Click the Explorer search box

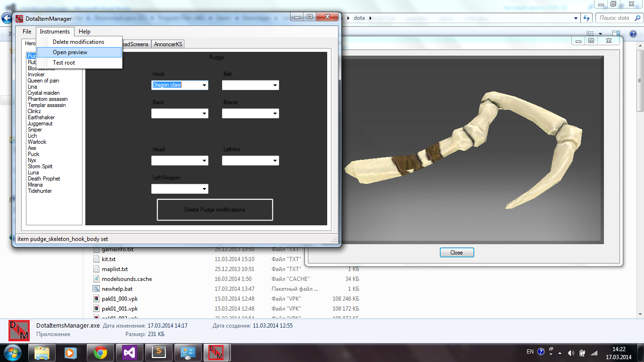pyautogui.click(x=619, y=18)
